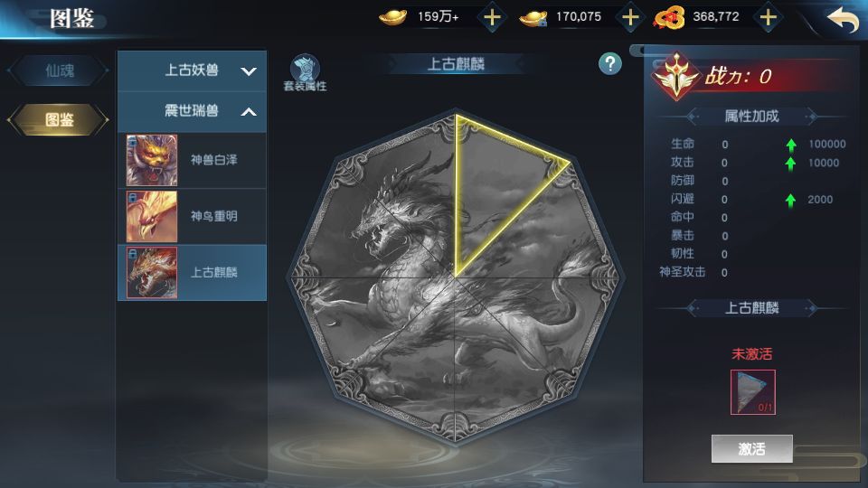Click the question mark help icon

click(610, 64)
